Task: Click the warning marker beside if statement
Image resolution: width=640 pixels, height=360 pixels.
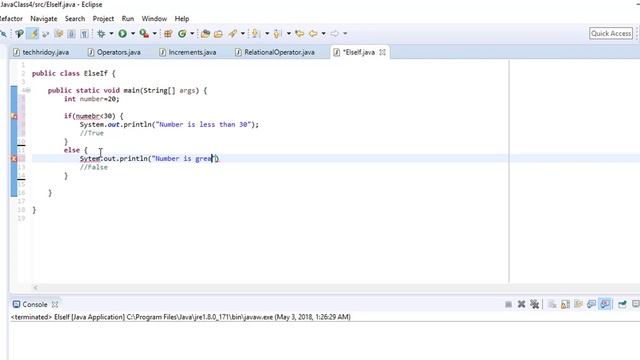Action: pos(13,116)
